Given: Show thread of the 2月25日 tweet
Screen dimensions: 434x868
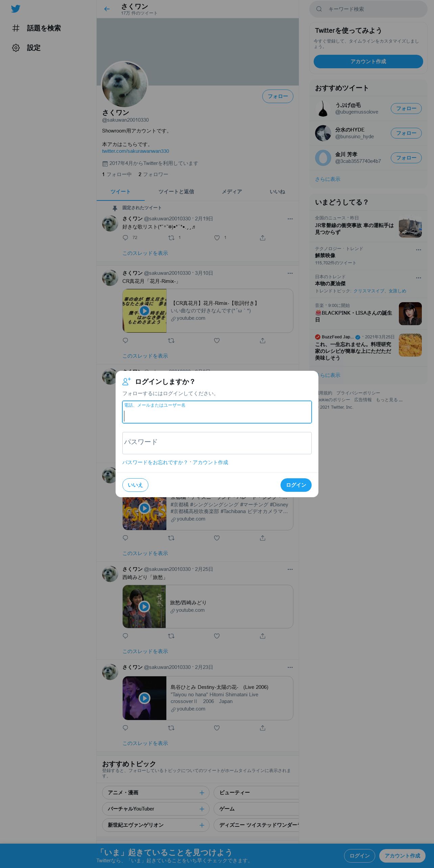Looking at the screenshot, I should pos(145,651).
